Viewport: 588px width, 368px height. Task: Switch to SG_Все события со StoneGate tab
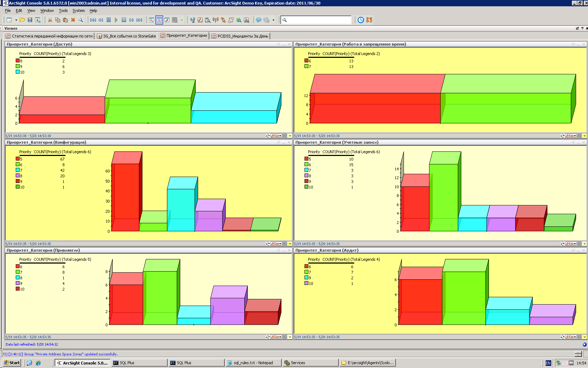(127, 36)
